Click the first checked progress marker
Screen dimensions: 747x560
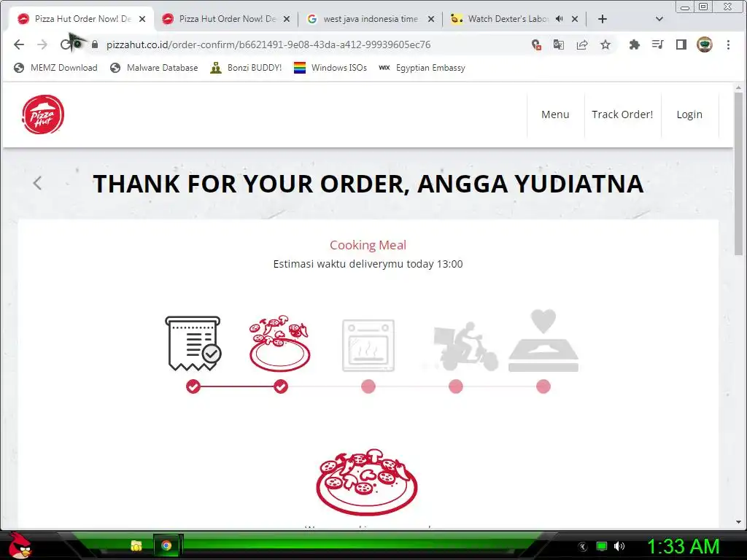tap(193, 386)
